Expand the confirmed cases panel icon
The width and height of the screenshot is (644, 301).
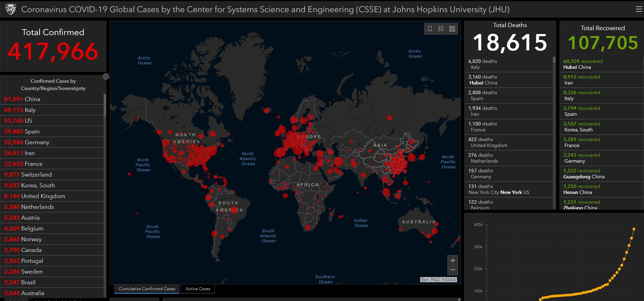click(106, 76)
